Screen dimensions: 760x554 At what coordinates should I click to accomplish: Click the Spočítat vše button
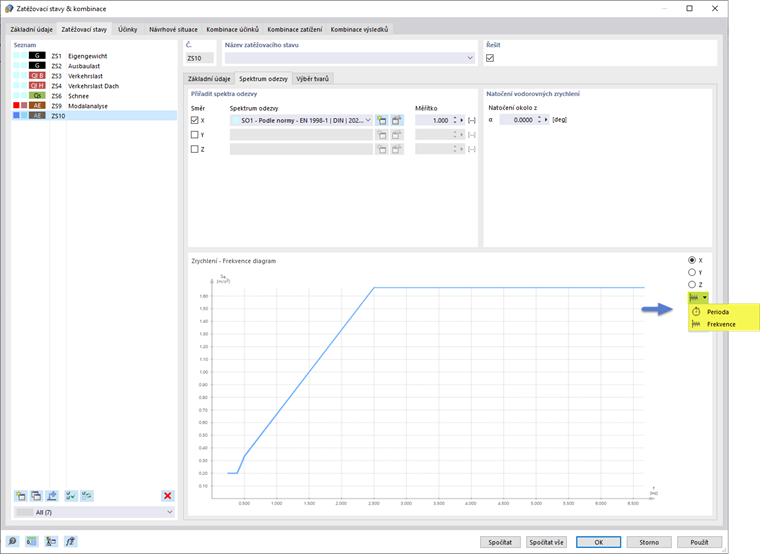[546, 542]
